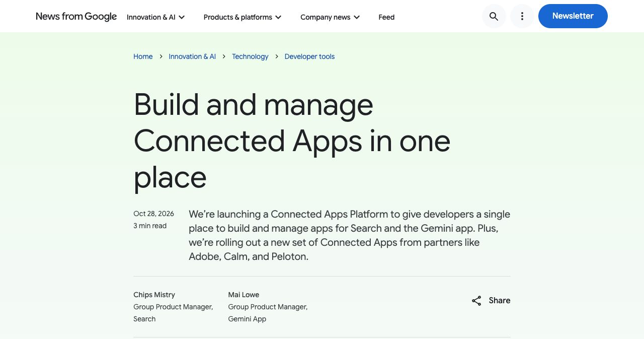Click the Technology breadcrumb link
Screen dimensions: 644x339
click(x=250, y=56)
